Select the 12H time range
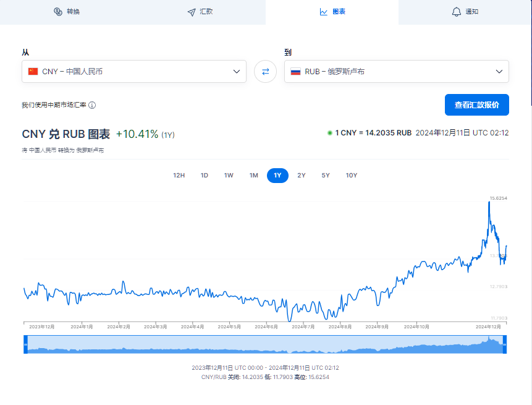The image size is (532, 405). [179, 176]
